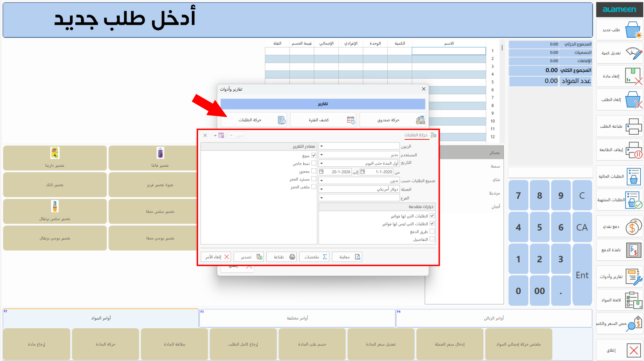
Task: Open كشف الفترة (period statement) report
Action: (323, 120)
